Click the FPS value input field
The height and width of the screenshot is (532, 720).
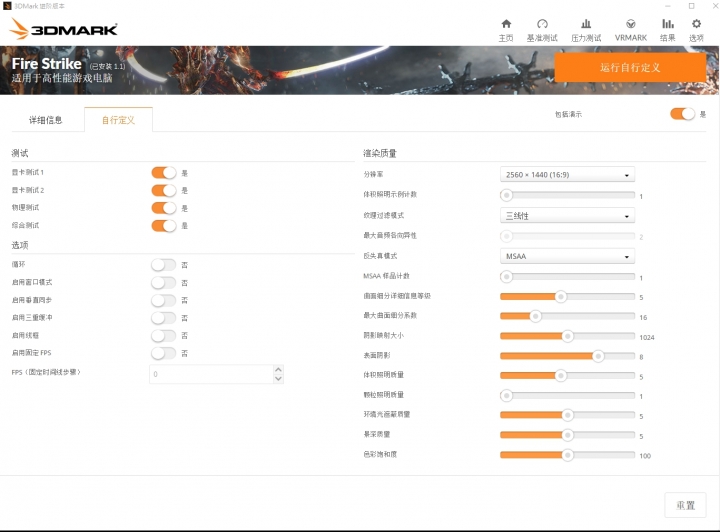(212, 374)
